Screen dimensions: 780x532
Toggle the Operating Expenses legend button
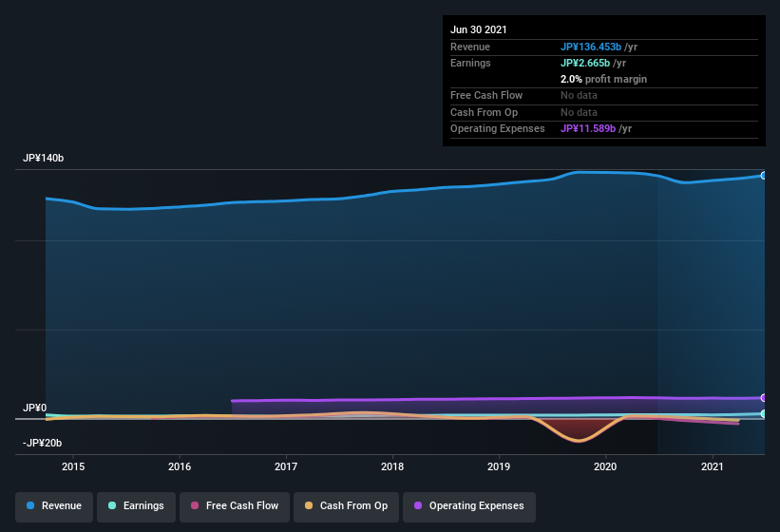(469, 506)
